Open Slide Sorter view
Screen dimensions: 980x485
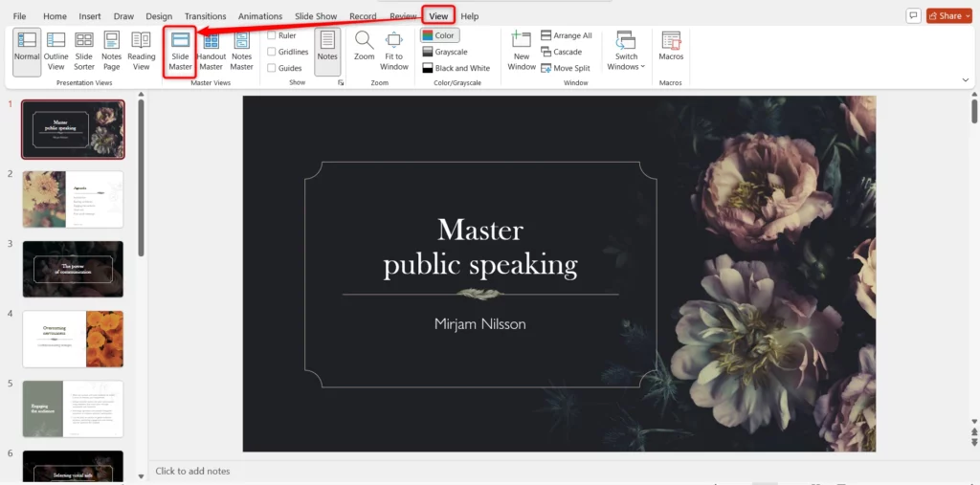click(x=84, y=51)
